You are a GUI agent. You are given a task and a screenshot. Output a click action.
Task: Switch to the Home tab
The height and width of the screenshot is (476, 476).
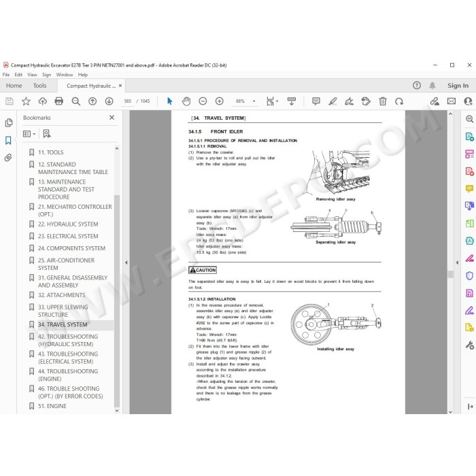14,86
